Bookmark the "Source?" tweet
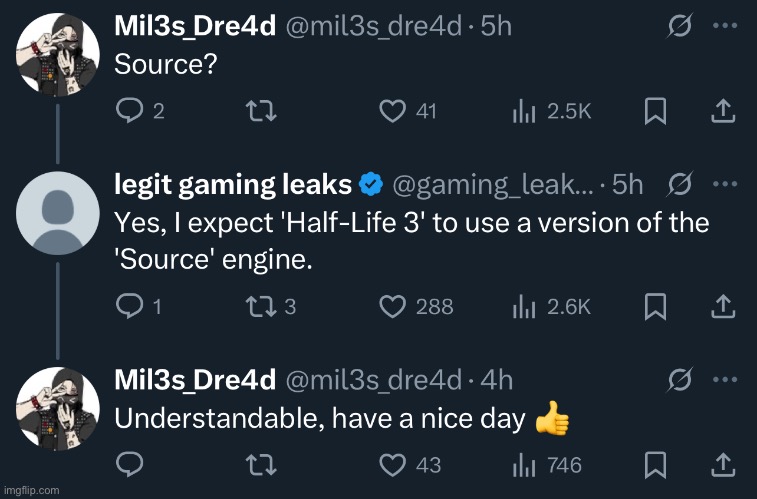The width and height of the screenshot is (757, 499). click(x=655, y=112)
